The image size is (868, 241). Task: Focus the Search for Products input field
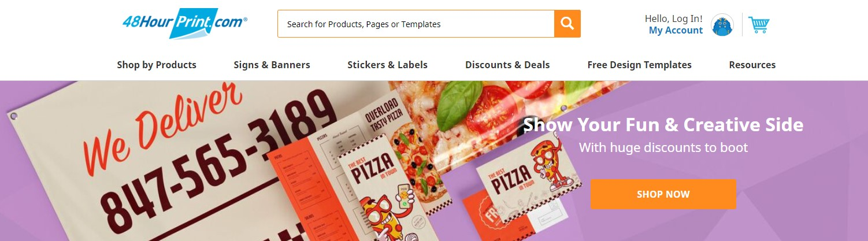(416, 24)
